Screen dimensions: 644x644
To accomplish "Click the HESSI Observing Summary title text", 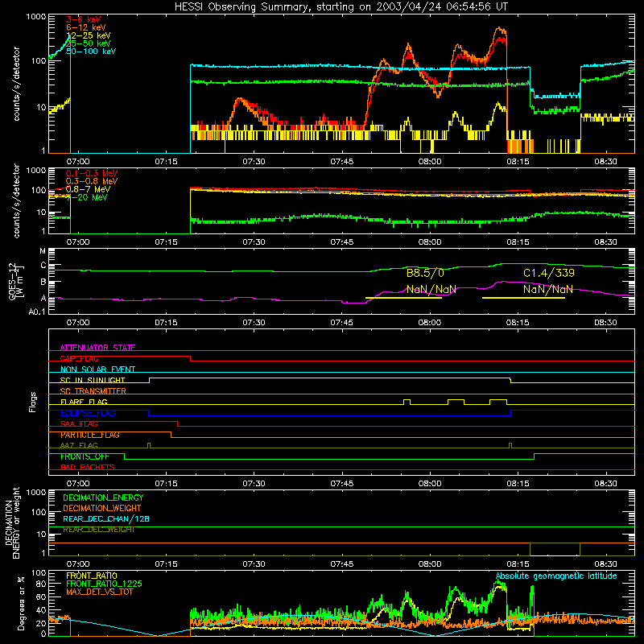I will tap(341, 7).
